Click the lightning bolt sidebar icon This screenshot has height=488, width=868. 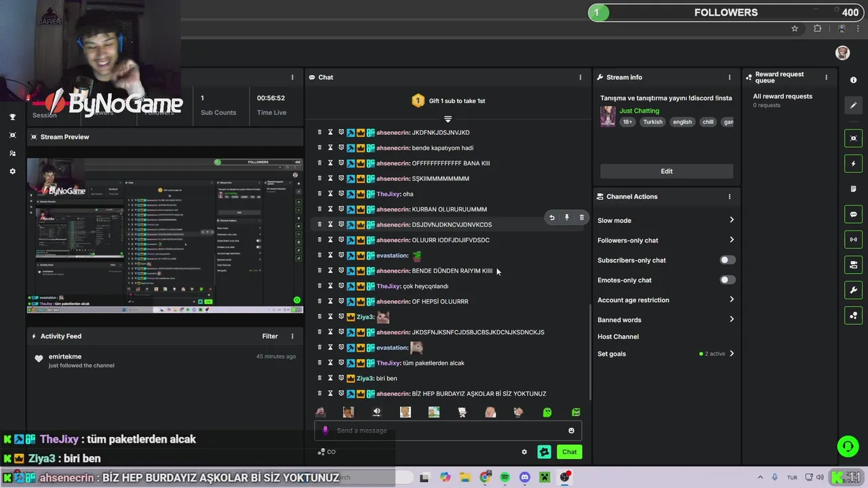point(853,163)
